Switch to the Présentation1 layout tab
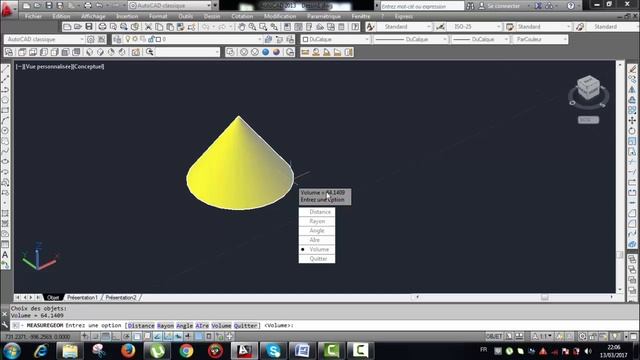The image size is (640, 360). 82,298
